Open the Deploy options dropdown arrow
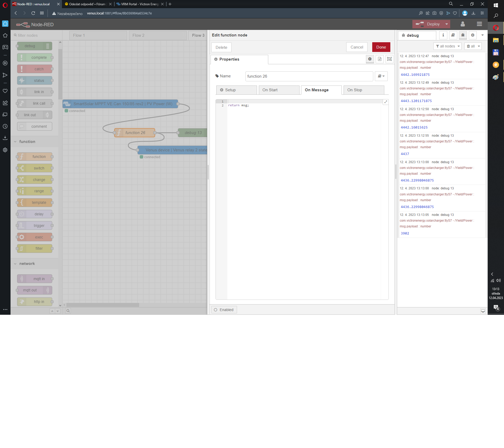 click(447, 24)
